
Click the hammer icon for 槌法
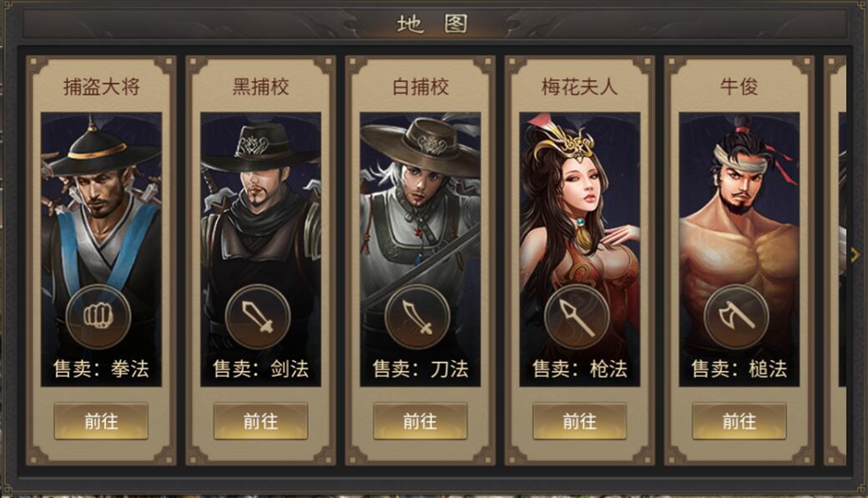pos(737,317)
